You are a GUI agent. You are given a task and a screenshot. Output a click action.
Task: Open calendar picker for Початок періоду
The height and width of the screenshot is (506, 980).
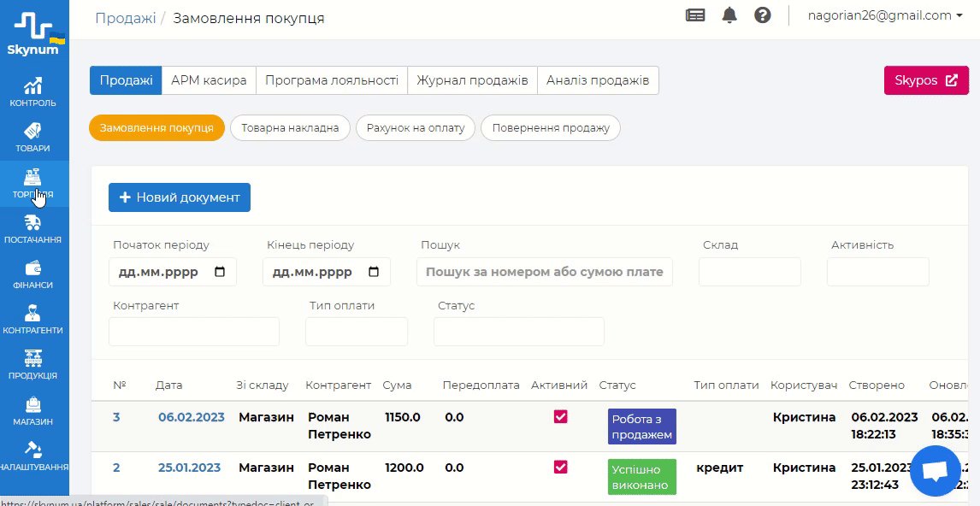click(220, 272)
